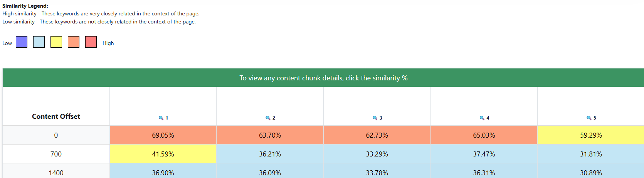Viewport: 644px width, 178px height.
Task: Click the Content Offset column header
Action: click(56, 116)
